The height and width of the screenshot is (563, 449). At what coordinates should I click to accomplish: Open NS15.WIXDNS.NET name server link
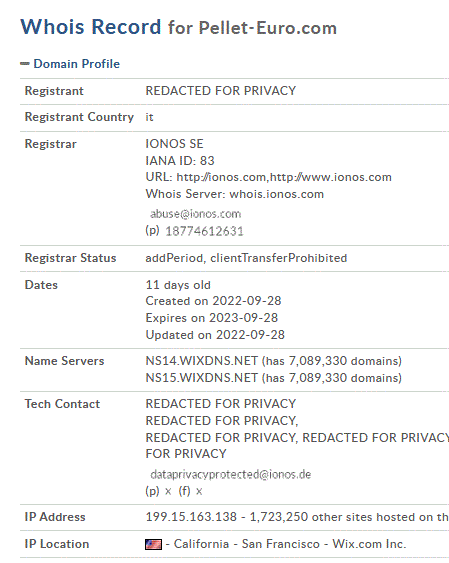coord(202,378)
